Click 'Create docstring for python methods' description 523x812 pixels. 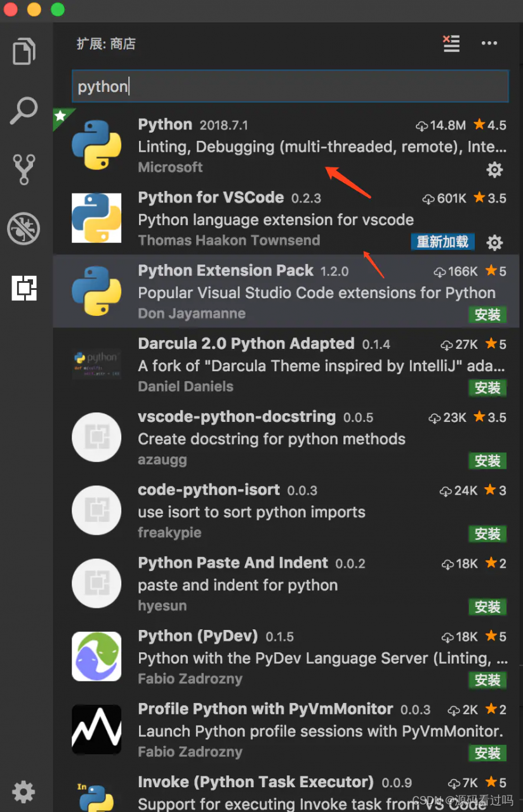272,439
